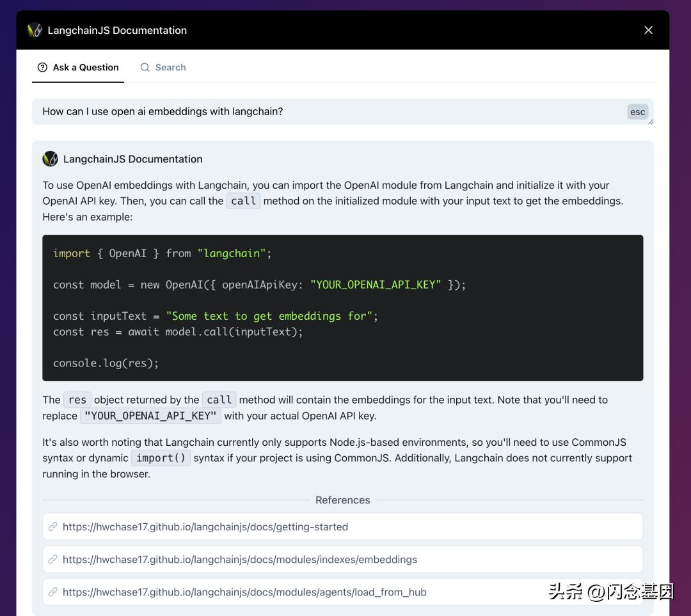The image size is (691, 616).
Task: Close the documentation dialog with X
Action: pos(648,30)
